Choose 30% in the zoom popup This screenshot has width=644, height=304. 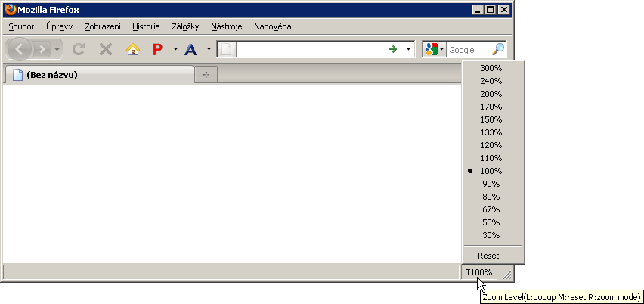pyautogui.click(x=494, y=235)
